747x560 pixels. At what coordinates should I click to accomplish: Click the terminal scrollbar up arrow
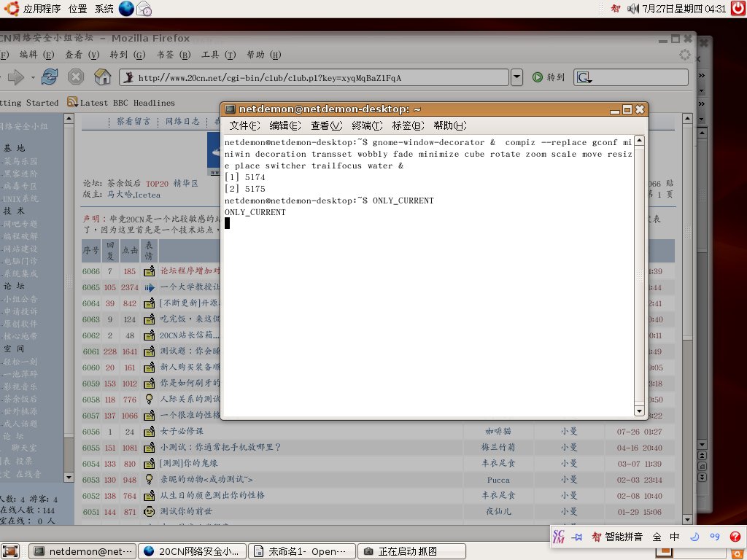pos(639,141)
